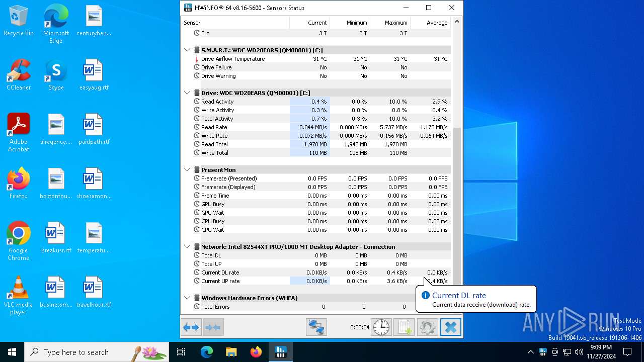Open sensor settings gear icon
Viewport: 644px width, 362px height.
tap(427, 327)
